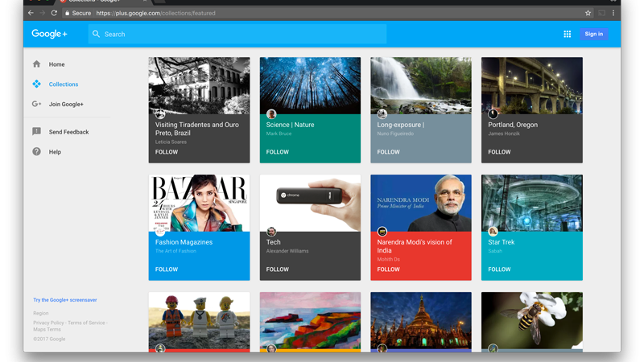
Task: Click the search magnifier icon
Action: (96, 34)
